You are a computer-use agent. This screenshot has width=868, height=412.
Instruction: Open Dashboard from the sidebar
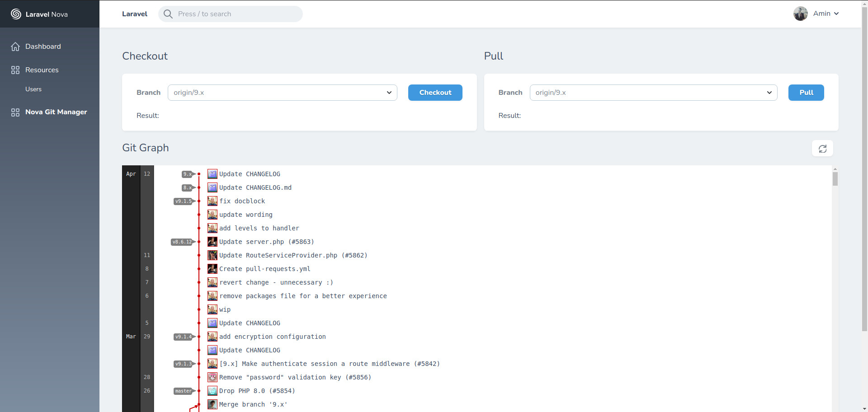pos(43,47)
